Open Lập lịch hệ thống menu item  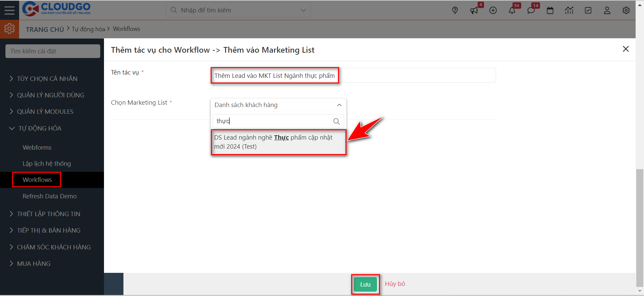click(47, 163)
